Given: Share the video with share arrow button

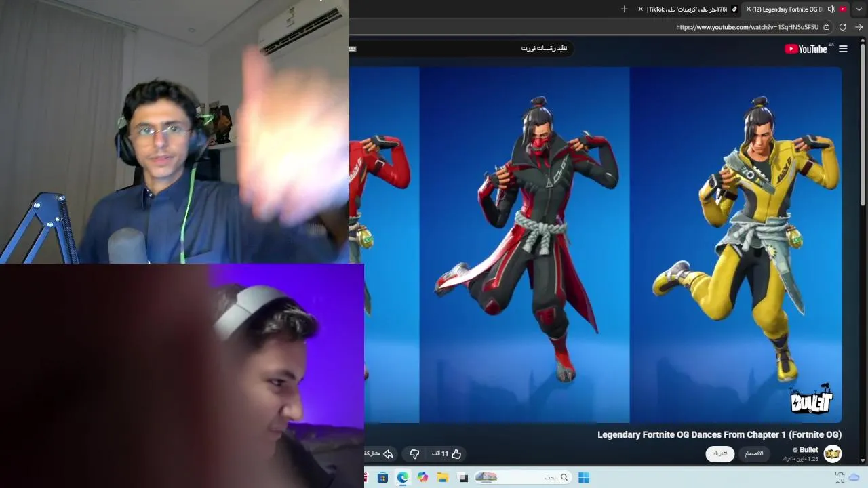Looking at the screenshot, I should [381, 454].
